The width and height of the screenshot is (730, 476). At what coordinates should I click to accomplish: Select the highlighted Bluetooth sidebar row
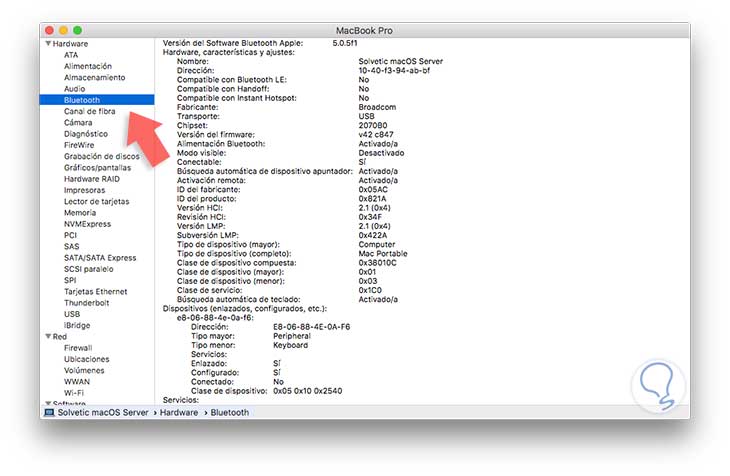pyautogui.click(x=97, y=100)
